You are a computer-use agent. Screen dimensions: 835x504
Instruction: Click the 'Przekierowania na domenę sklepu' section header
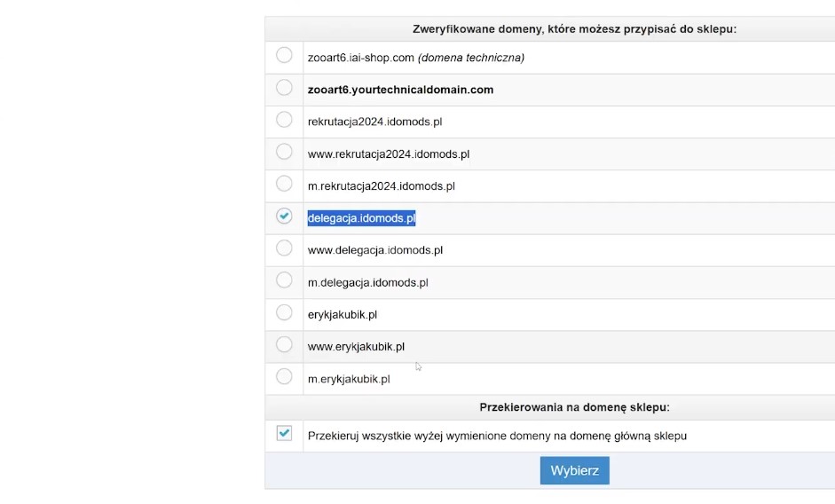pos(574,407)
